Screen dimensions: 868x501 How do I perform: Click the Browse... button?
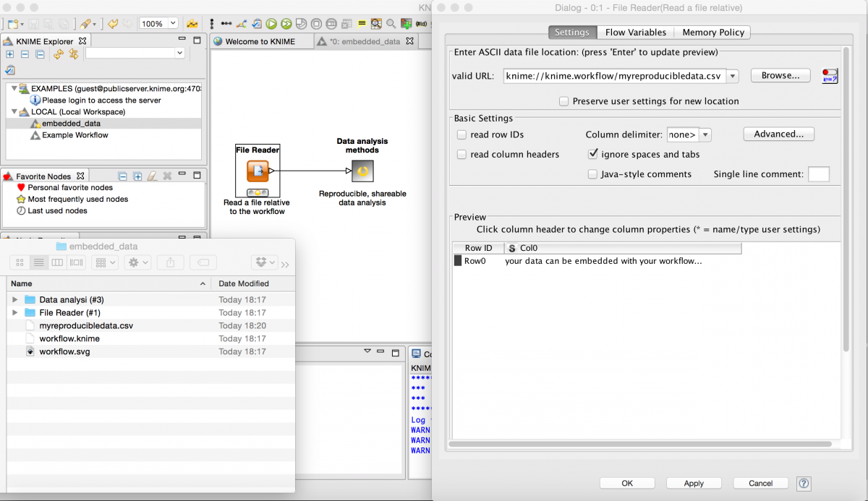coord(780,75)
